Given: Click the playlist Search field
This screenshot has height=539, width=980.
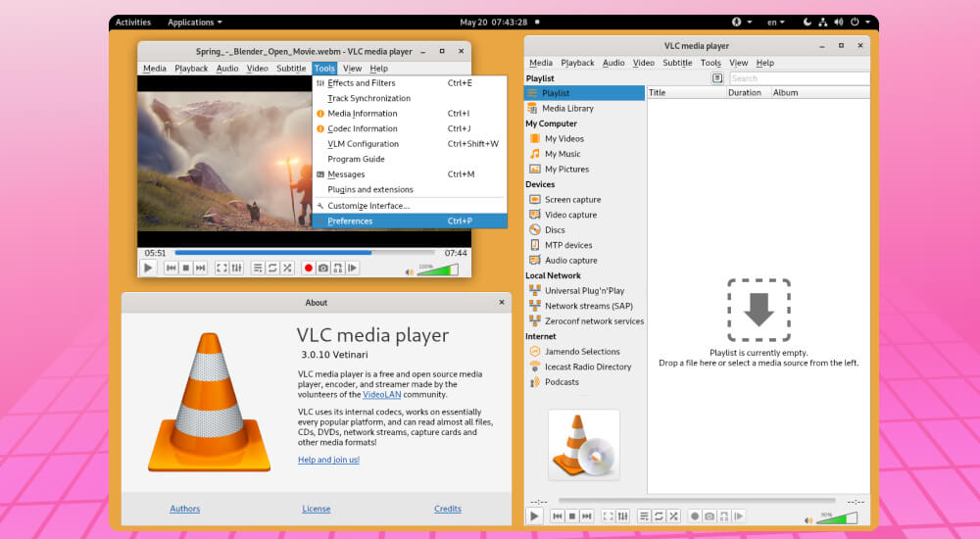Looking at the screenshot, I should pos(800,78).
